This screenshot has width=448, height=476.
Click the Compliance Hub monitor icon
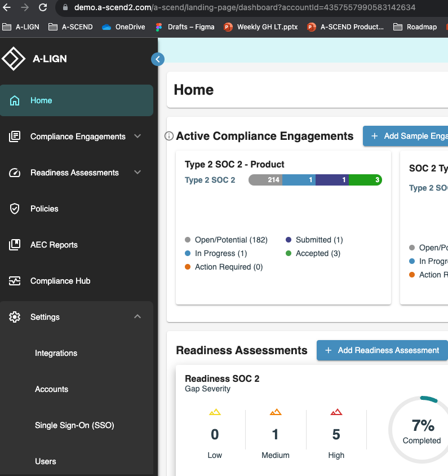15,281
